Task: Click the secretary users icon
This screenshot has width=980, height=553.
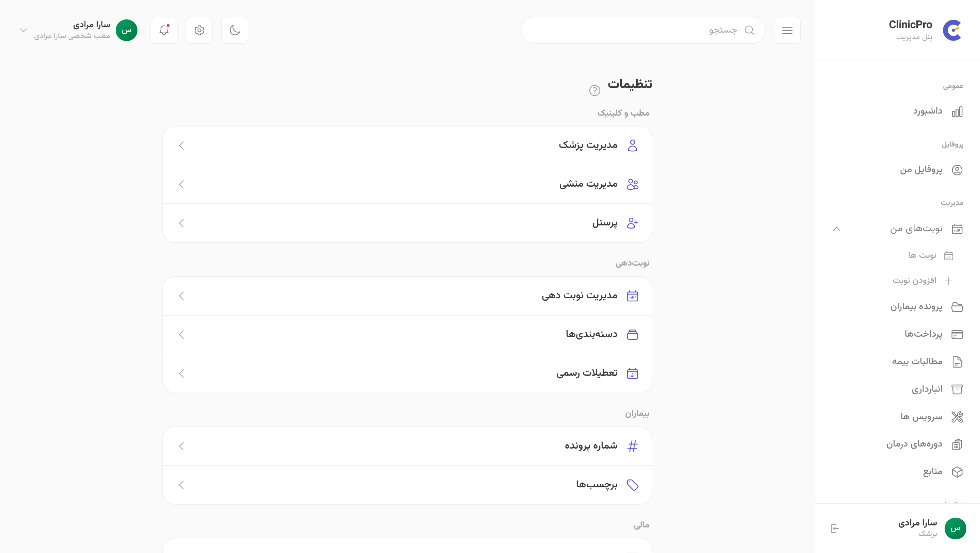Action: [x=632, y=184]
